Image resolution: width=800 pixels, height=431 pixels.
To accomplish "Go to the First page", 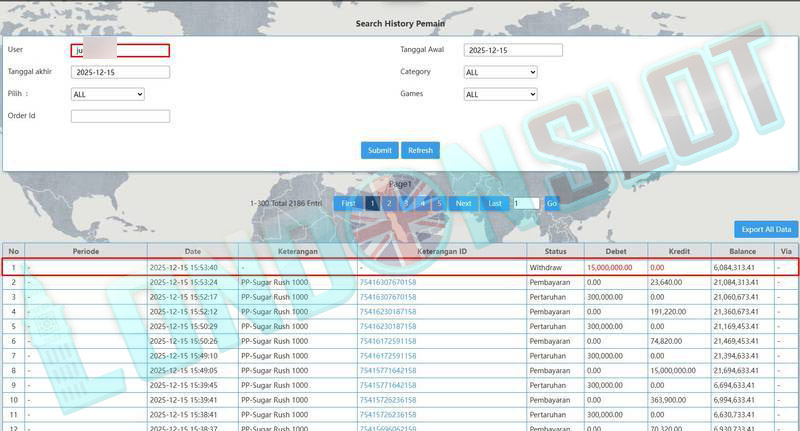I will [x=348, y=203].
